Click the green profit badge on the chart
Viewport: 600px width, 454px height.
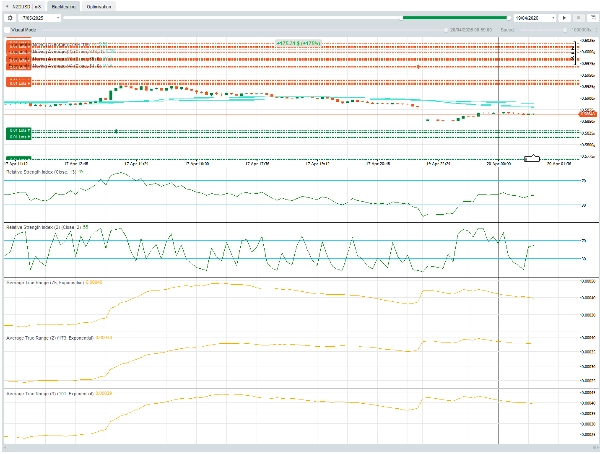(299, 42)
